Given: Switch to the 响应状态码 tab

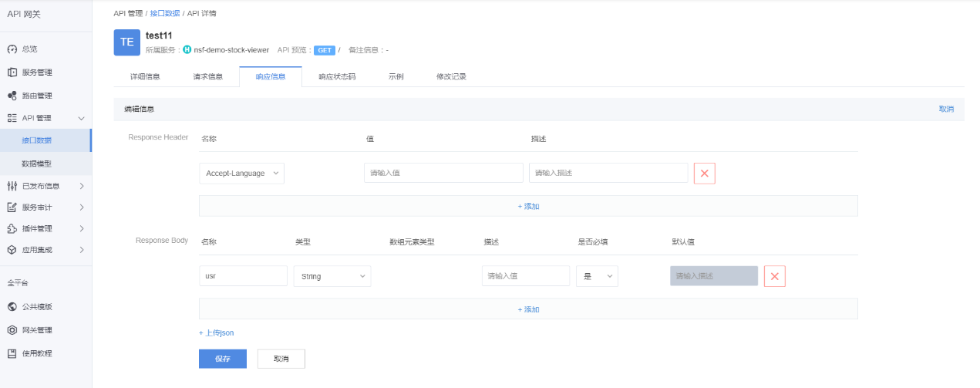Looking at the screenshot, I should 337,77.
